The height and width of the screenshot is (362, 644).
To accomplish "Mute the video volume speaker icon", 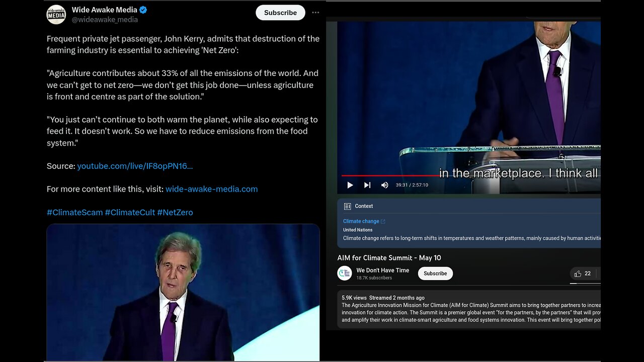I will 384,185.
